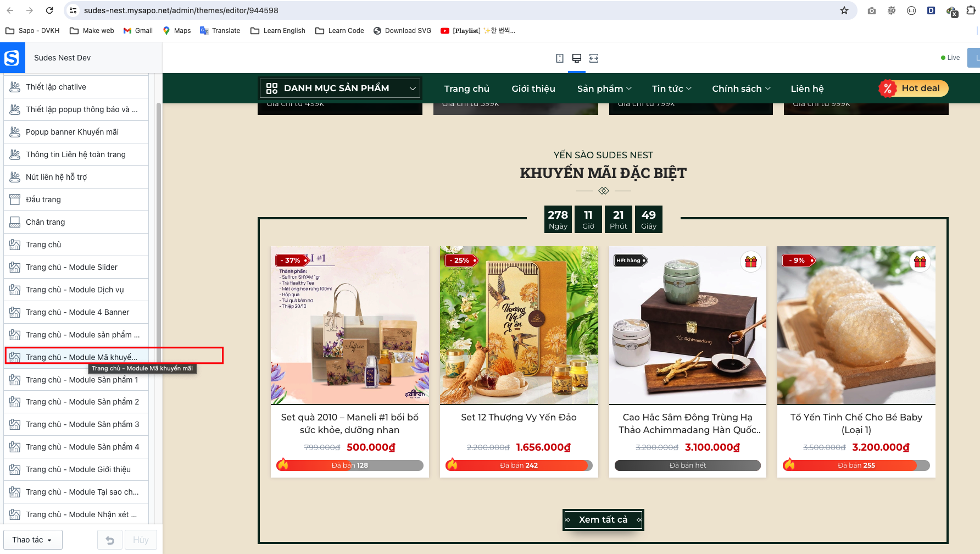This screenshot has width=980, height=554.
Task: Open the Liên hệ nav item
Action: 807,88
